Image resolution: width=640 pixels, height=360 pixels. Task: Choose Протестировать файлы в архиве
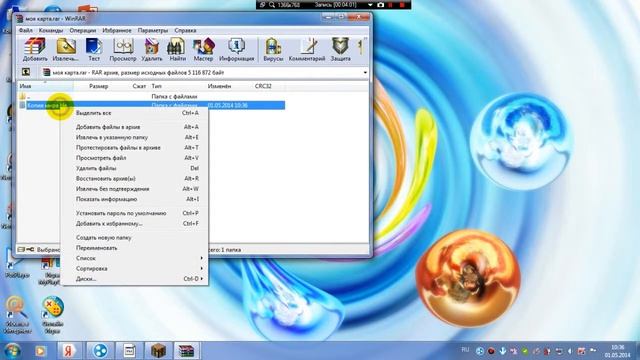click(135, 148)
